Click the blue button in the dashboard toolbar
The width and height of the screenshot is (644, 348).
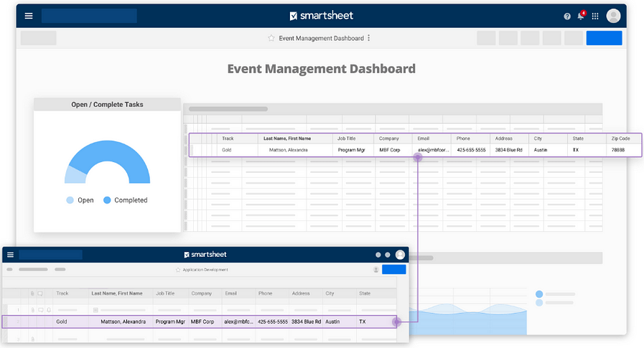pyautogui.click(x=604, y=38)
